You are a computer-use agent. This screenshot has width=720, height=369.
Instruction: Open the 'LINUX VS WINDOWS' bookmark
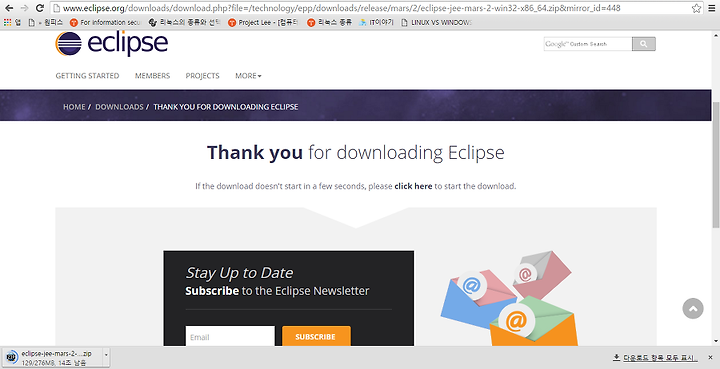(437, 22)
